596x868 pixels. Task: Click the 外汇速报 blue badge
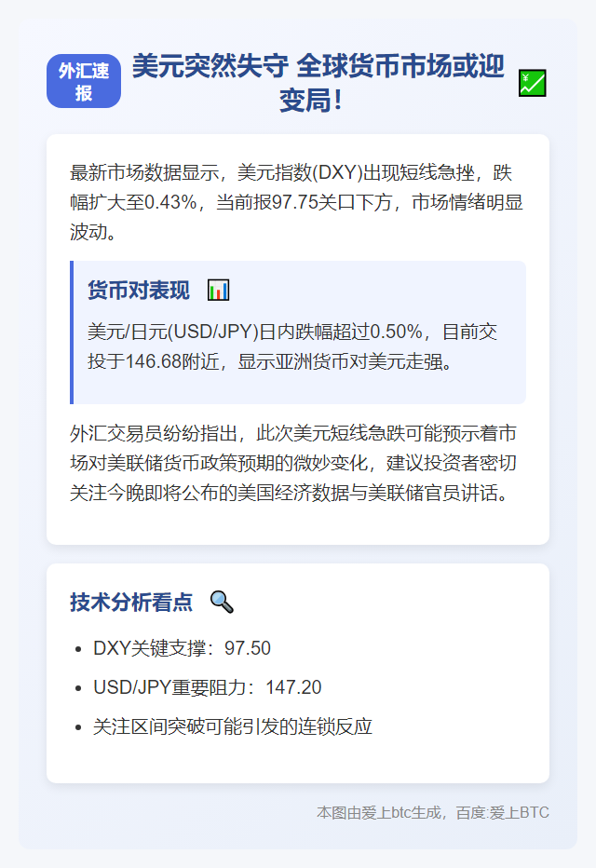84,81
